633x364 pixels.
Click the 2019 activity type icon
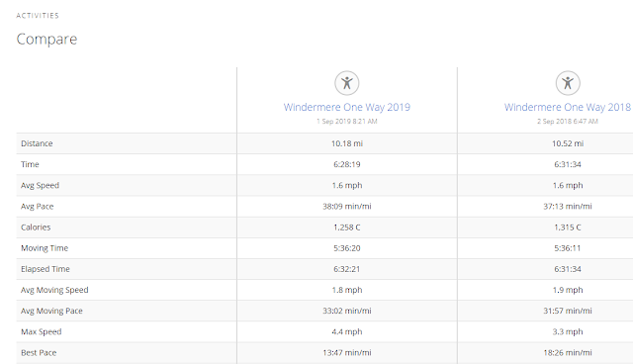[347, 83]
